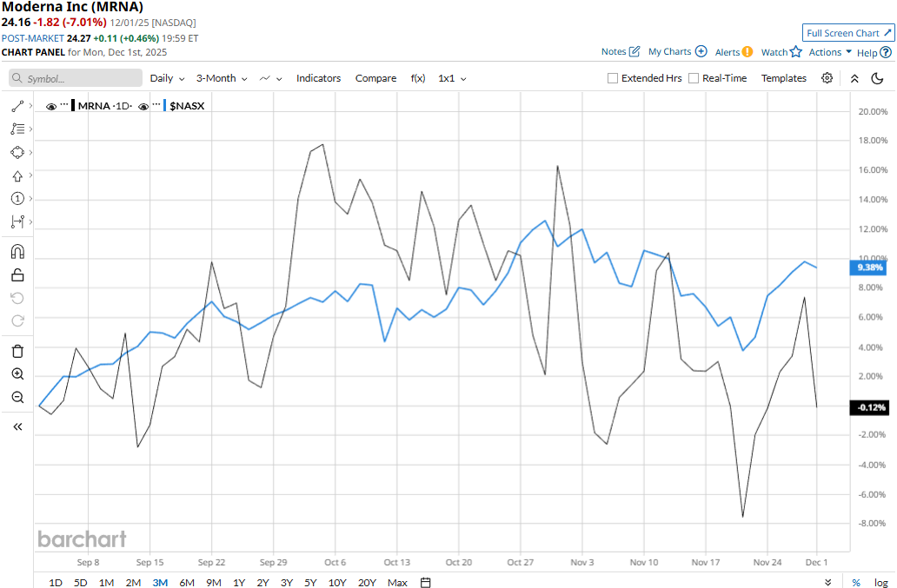Toggle log scale mode

click(881, 582)
